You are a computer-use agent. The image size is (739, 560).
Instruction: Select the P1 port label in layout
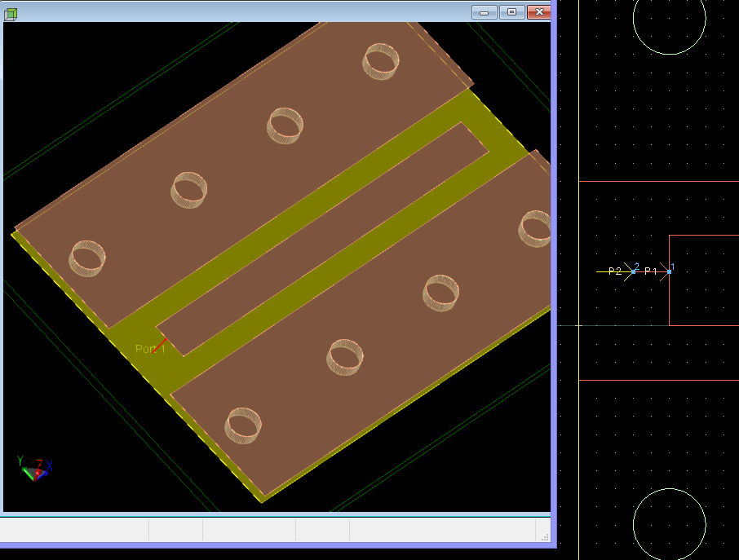(650, 271)
